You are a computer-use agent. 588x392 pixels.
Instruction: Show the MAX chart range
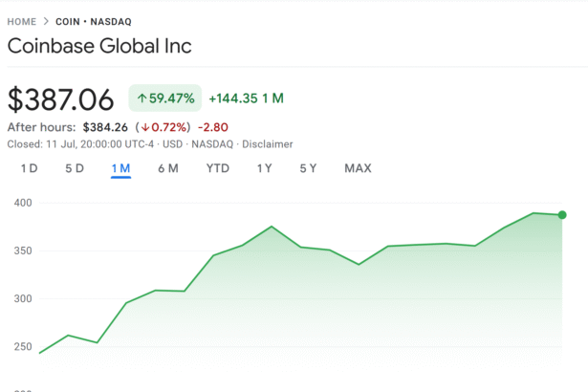(358, 168)
